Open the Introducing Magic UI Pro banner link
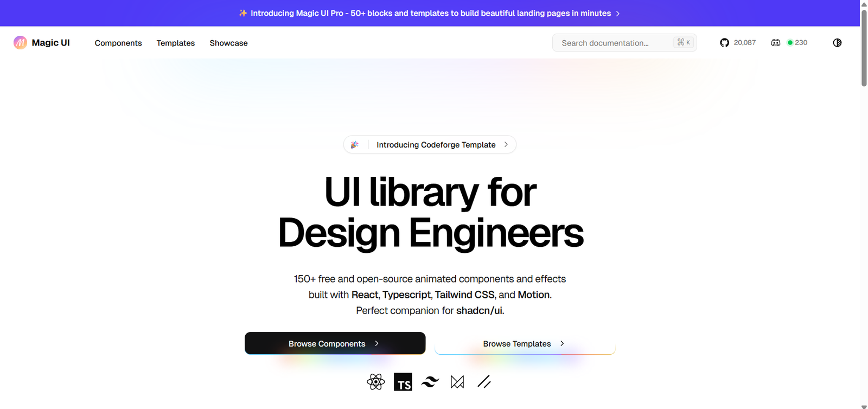This screenshot has height=409, width=868. [x=430, y=13]
